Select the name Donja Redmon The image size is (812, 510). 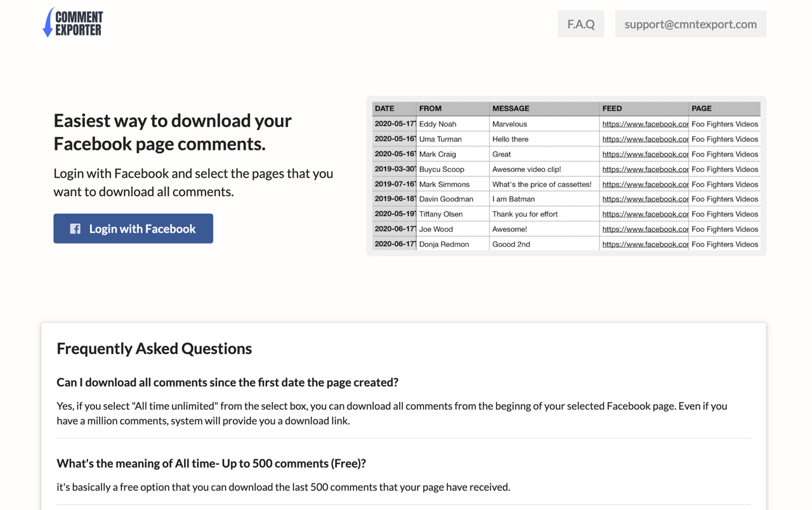coord(444,244)
